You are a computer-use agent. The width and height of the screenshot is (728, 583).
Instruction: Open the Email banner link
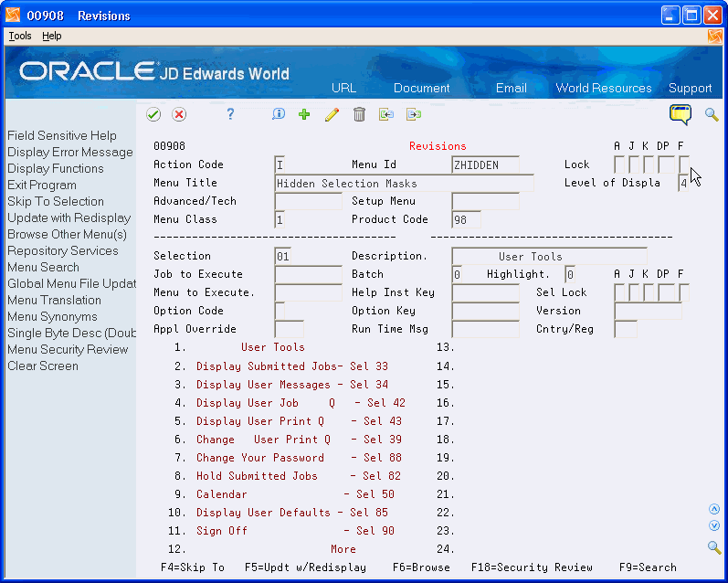pyautogui.click(x=512, y=88)
